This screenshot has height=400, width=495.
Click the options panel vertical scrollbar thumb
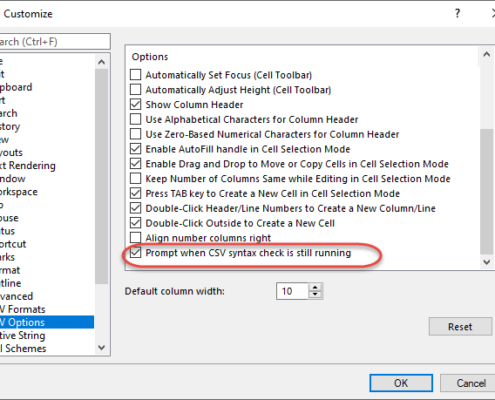coord(486,192)
